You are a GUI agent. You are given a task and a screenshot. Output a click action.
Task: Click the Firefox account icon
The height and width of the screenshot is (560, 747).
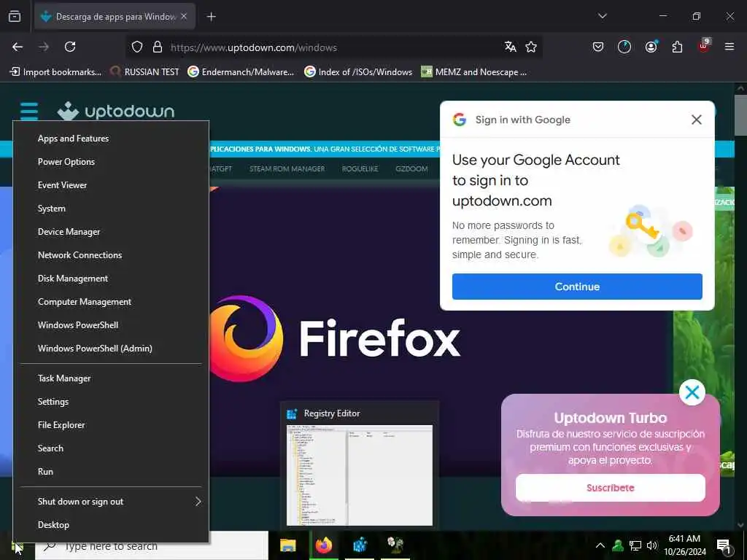(x=651, y=47)
